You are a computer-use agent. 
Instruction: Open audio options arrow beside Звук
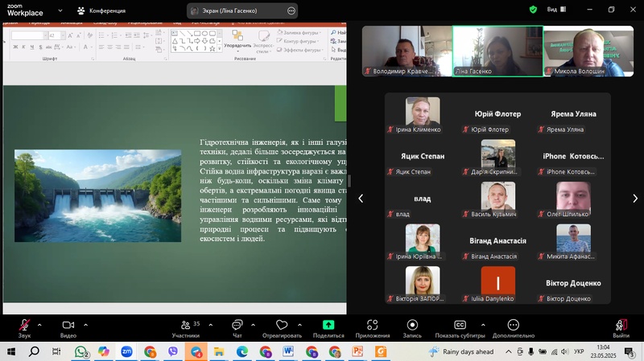click(39, 325)
